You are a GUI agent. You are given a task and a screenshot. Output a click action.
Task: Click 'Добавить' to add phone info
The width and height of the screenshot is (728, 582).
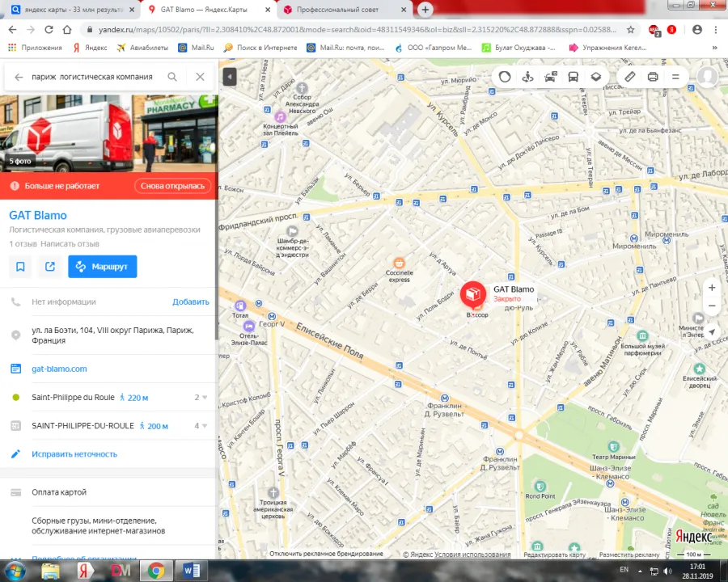[191, 302]
